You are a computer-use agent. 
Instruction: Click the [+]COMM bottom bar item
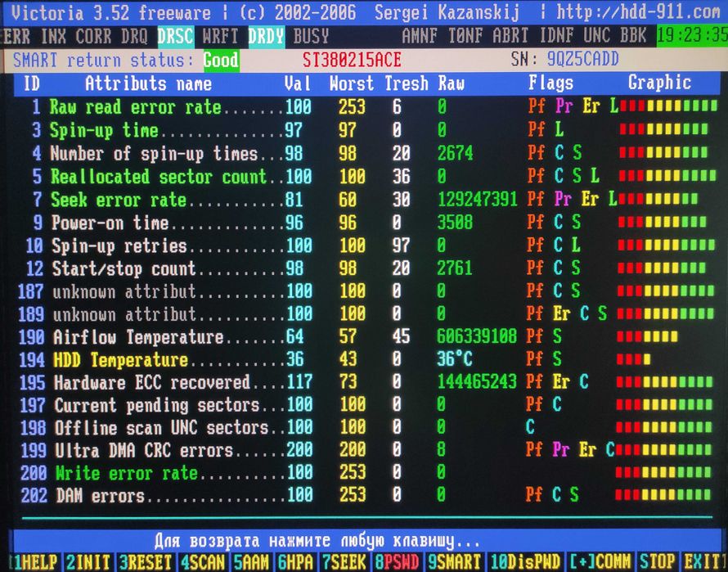tap(601, 562)
